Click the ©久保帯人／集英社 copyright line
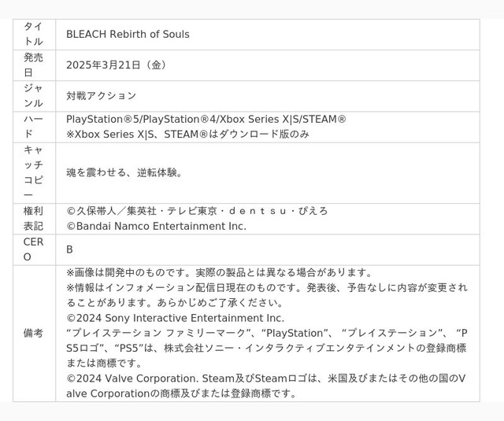Image resolution: width=504 pixels, height=421 pixels. point(197,211)
